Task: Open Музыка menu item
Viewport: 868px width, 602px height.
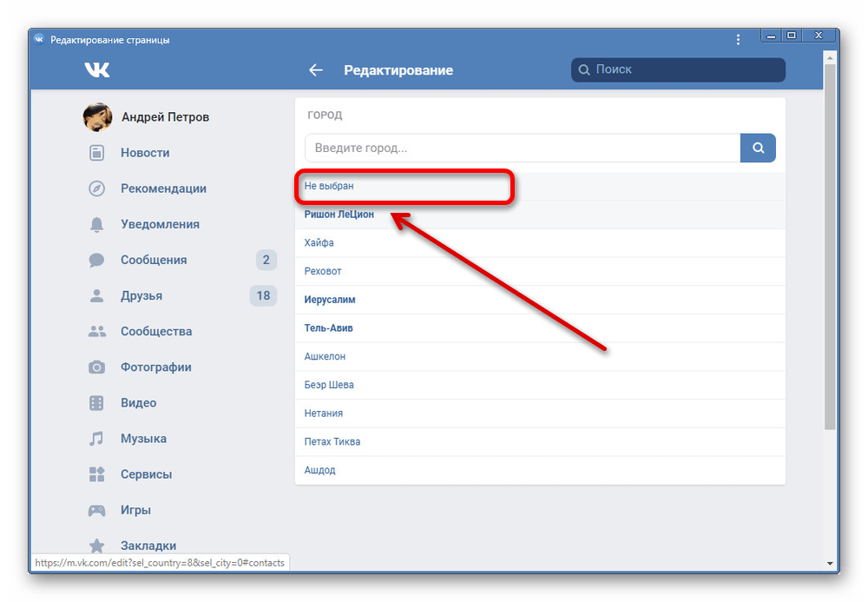Action: tap(143, 439)
